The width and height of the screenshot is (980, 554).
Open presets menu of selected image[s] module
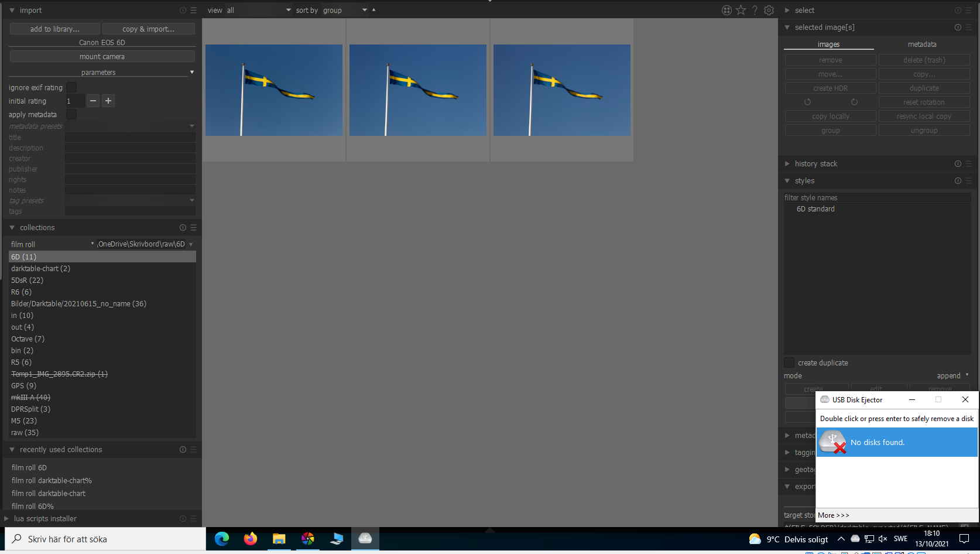pos(968,28)
